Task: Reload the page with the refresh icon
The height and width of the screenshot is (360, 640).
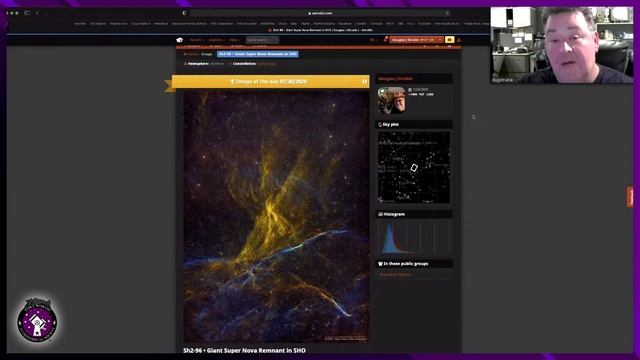Action: point(447,13)
